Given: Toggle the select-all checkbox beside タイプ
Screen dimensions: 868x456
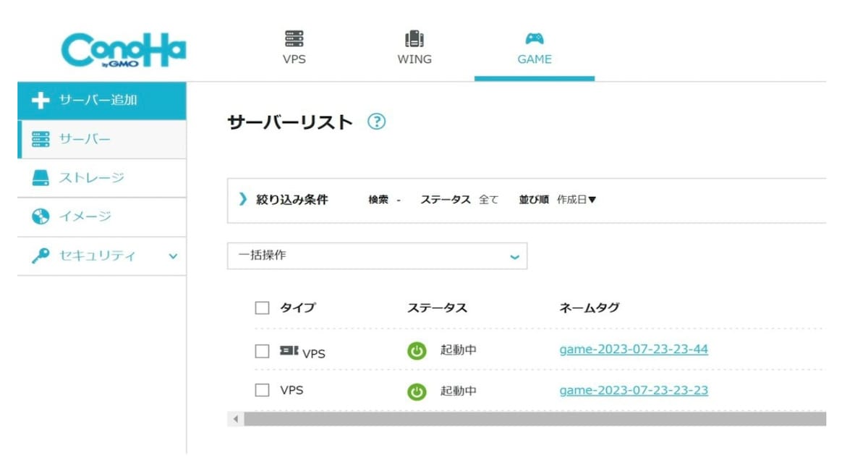Looking at the screenshot, I should (x=262, y=308).
